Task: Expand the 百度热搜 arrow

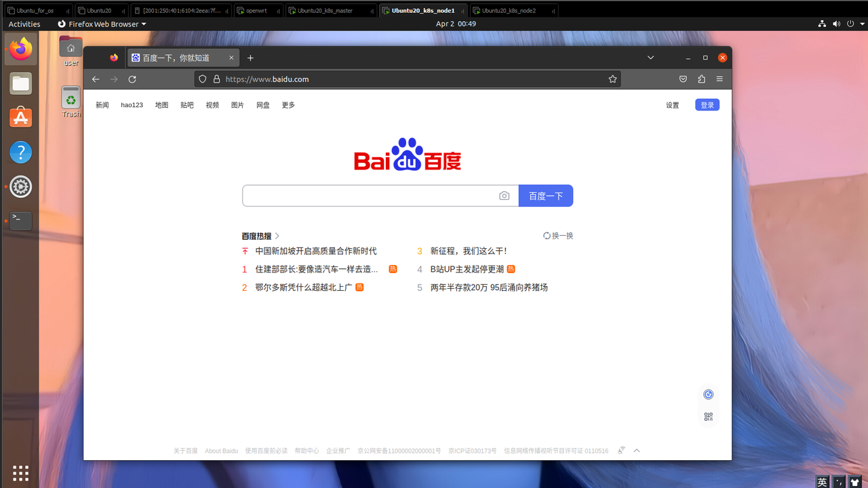Action: point(277,236)
